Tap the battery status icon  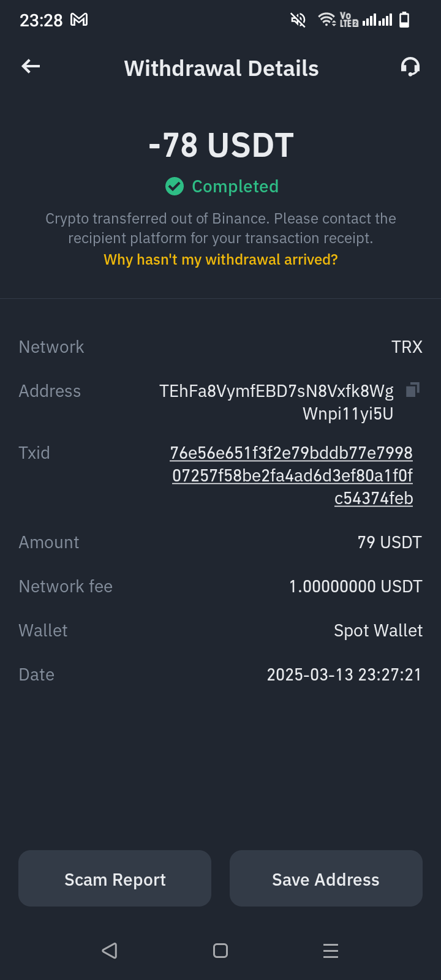(404, 20)
